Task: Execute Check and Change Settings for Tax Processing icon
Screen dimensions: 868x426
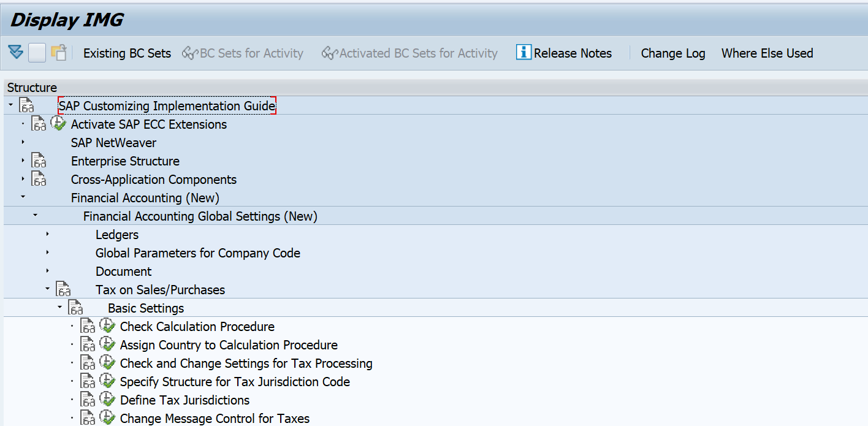Action: point(107,363)
